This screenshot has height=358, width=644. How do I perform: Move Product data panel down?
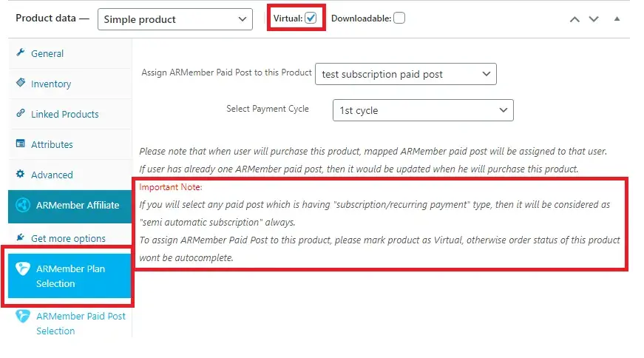pos(593,19)
